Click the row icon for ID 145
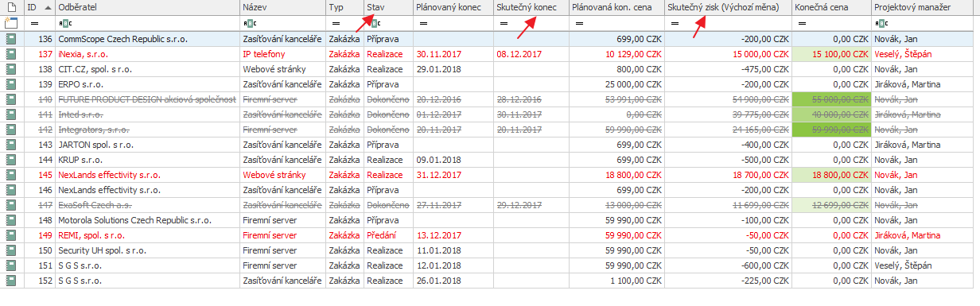 click(x=11, y=175)
